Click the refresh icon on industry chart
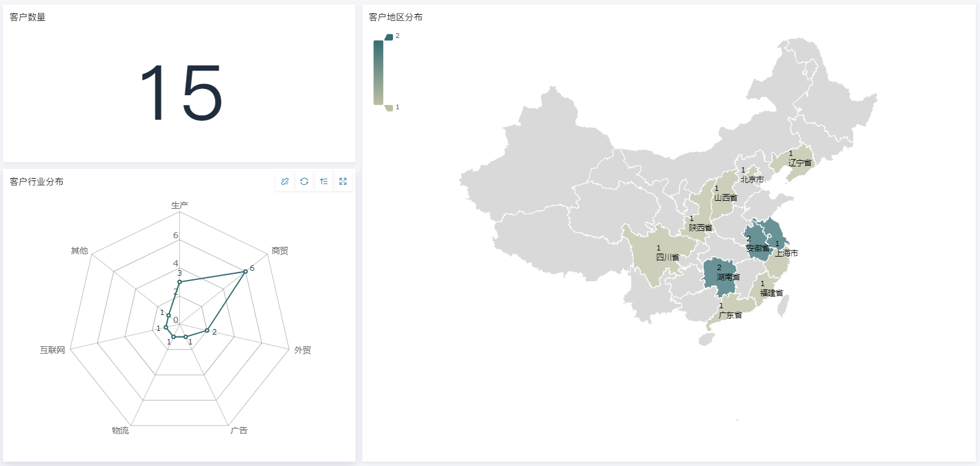The height and width of the screenshot is (466, 980). click(304, 181)
